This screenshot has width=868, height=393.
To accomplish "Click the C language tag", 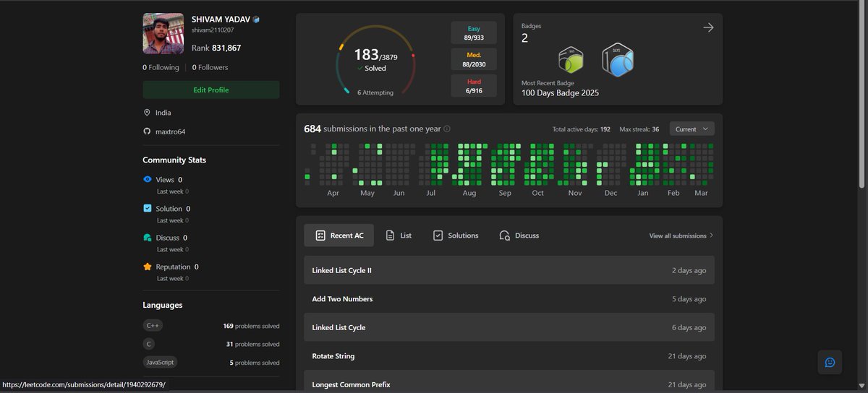I will pyautogui.click(x=148, y=345).
